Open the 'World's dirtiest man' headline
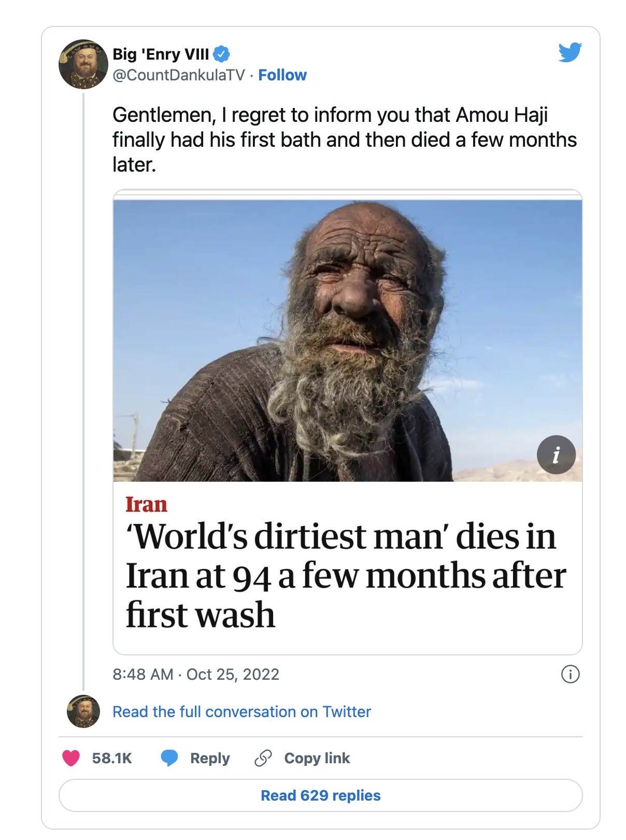This screenshot has height=840, width=626. [x=345, y=575]
